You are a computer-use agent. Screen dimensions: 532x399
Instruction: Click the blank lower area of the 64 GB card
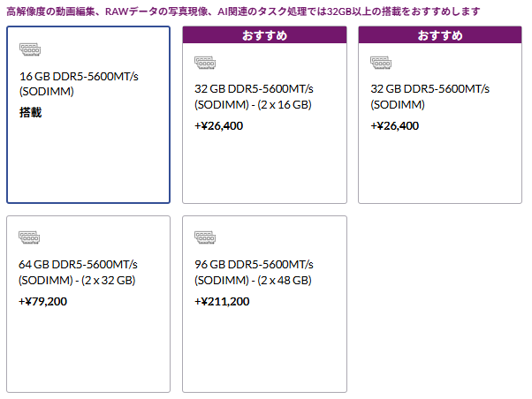point(88,353)
